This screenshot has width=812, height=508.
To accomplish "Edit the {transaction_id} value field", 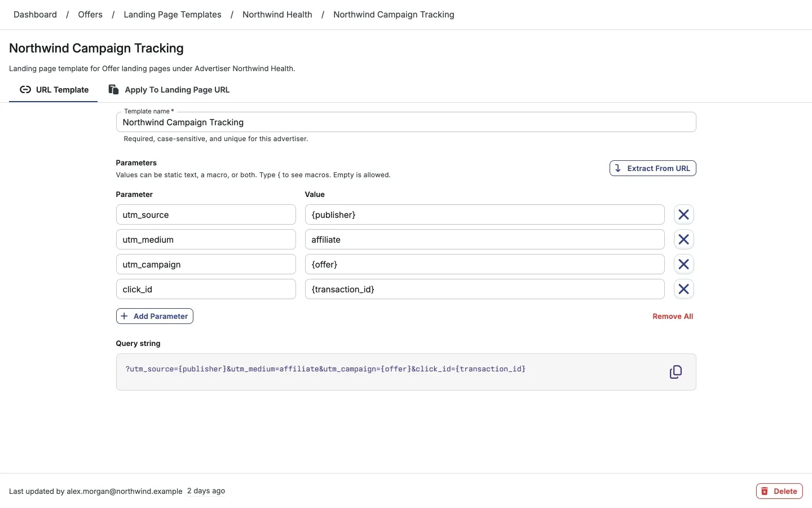I will [485, 289].
